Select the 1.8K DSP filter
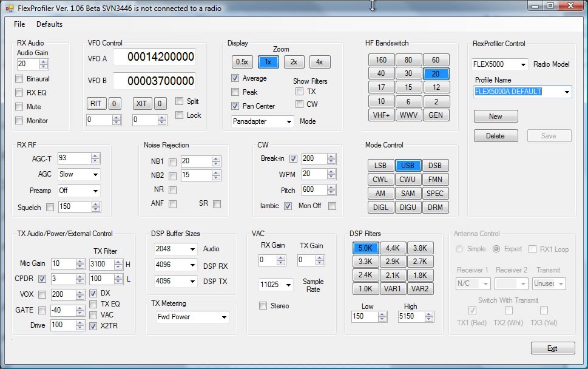This screenshot has width=588, height=369. click(420, 276)
